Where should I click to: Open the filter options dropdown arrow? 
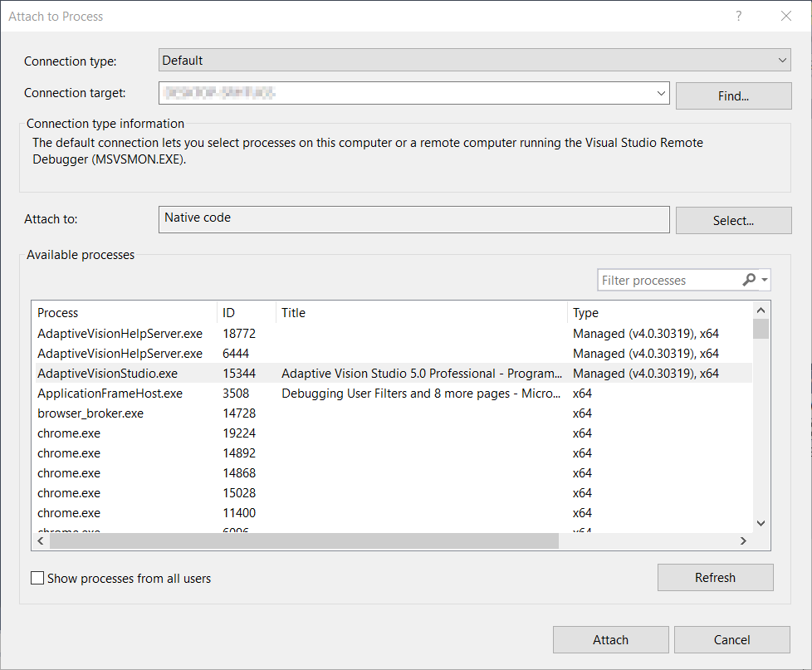pyautogui.click(x=765, y=281)
